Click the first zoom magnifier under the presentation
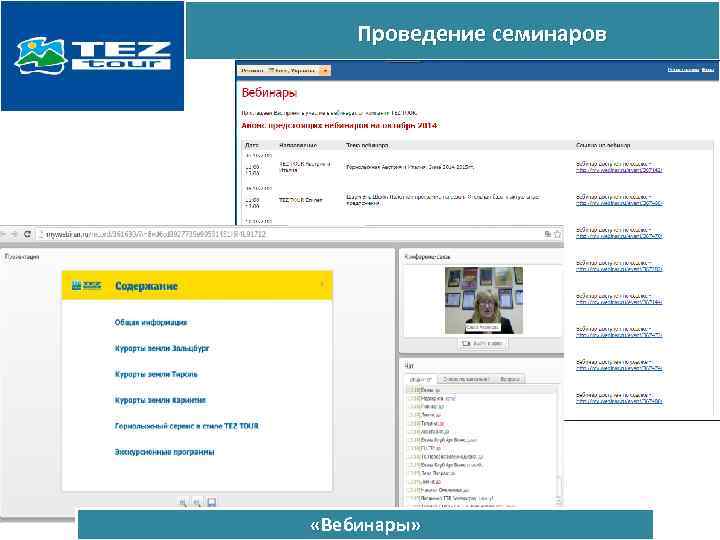720x540 pixels. click(183, 503)
